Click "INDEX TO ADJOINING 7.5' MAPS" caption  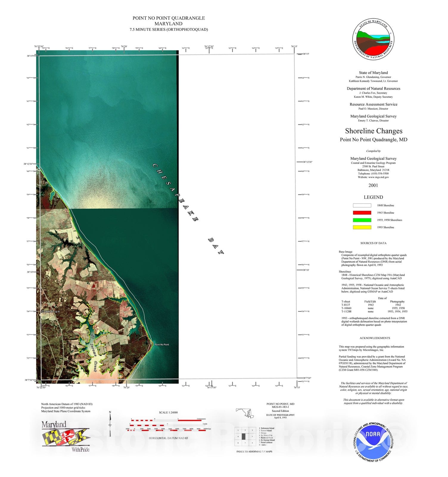click(254, 452)
